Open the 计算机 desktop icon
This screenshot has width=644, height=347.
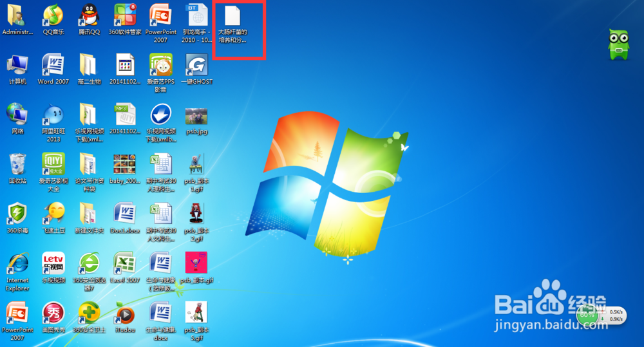coord(17,65)
